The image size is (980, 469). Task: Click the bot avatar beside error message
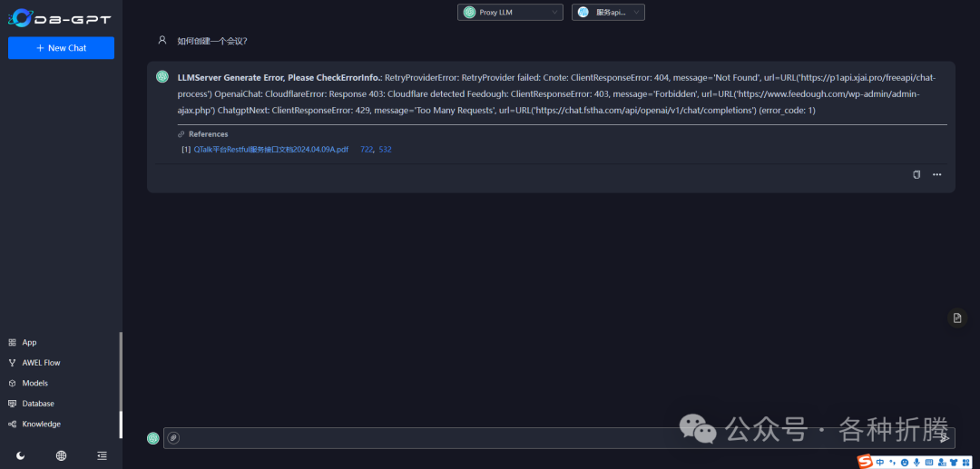click(x=162, y=77)
